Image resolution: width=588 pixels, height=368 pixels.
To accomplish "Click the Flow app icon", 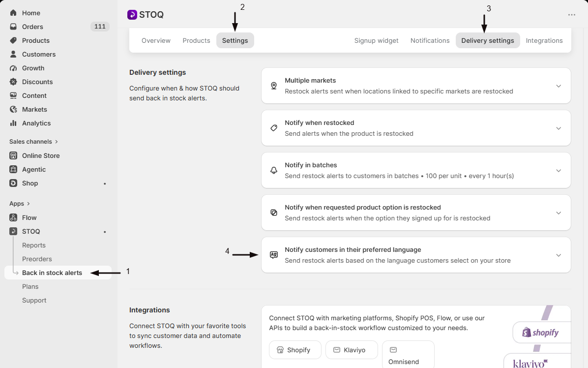I will coord(13,217).
